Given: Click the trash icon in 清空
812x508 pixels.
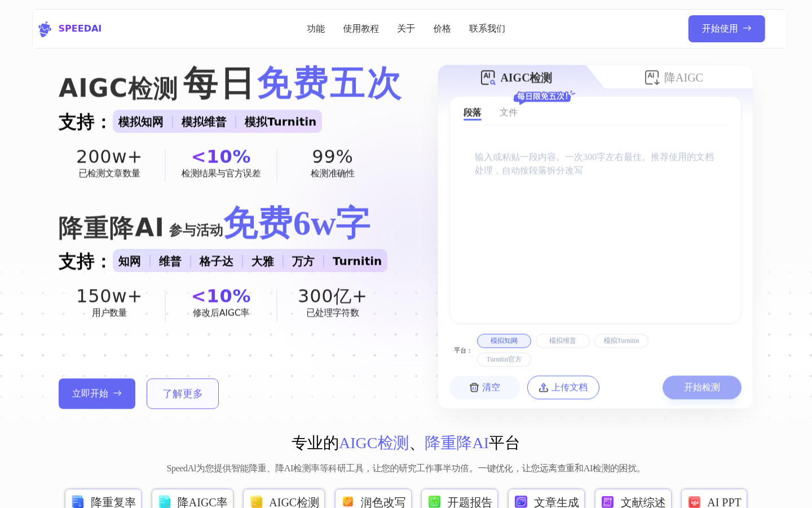Looking at the screenshot, I should click(474, 388).
